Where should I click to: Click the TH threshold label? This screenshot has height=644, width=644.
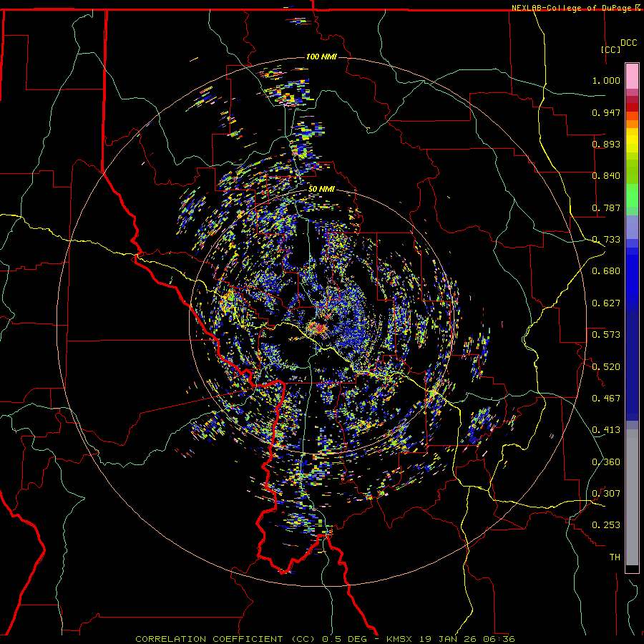[x=615, y=557]
